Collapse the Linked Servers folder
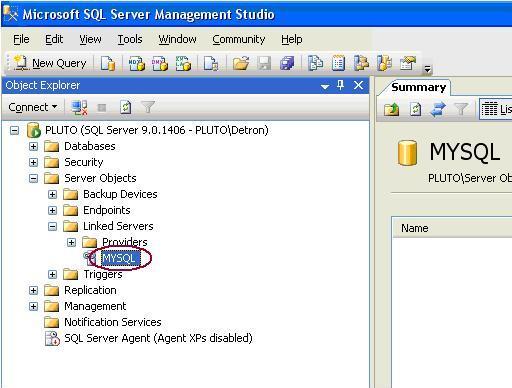Screen dimensions: 512x388 coord(52,226)
